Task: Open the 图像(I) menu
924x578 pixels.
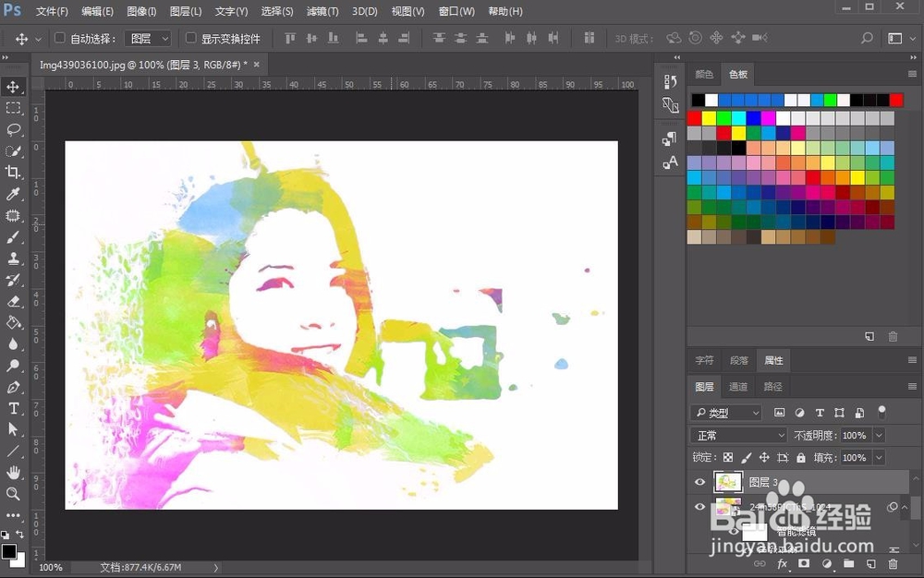Action: (141, 11)
